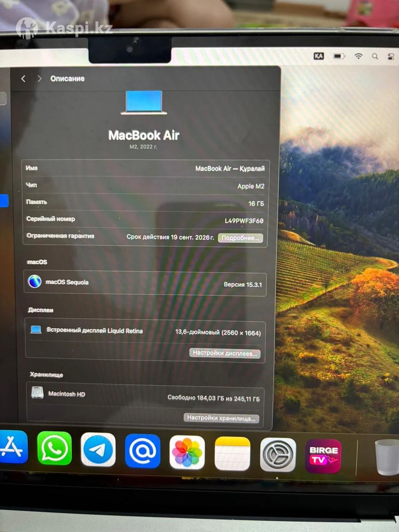The image size is (399, 532).
Task: Open the Notes app in dock
Action: pos(232,454)
